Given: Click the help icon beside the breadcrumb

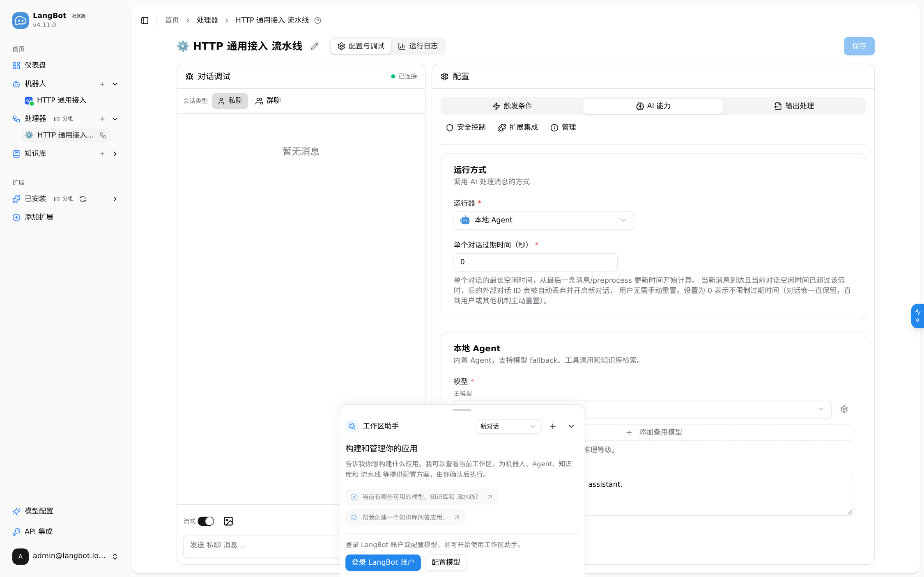Looking at the screenshot, I should [x=317, y=21].
